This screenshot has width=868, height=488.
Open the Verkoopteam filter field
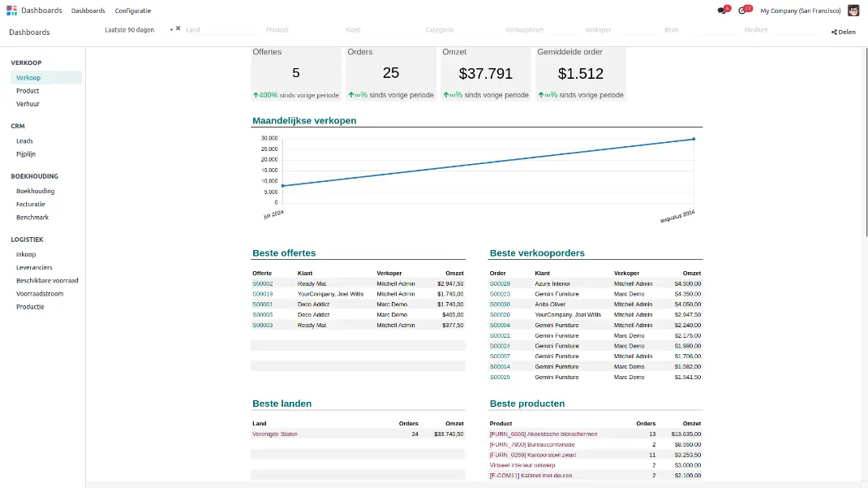click(x=540, y=30)
